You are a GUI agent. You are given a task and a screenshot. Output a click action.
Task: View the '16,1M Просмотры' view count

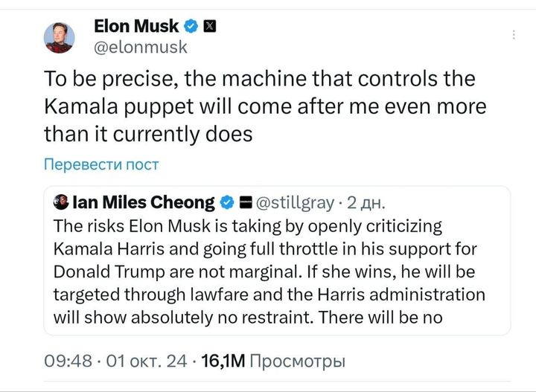click(x=273, y=362)
